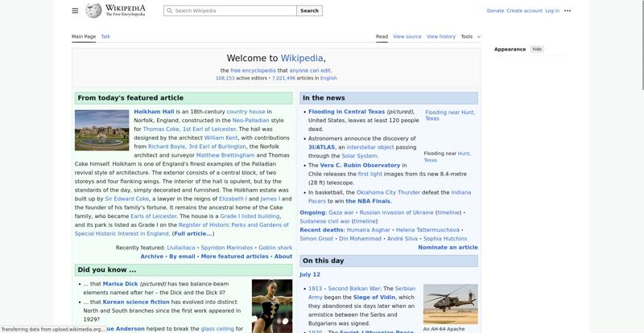
Task: Open the Second Balkan War link
Action: [354, 289]
